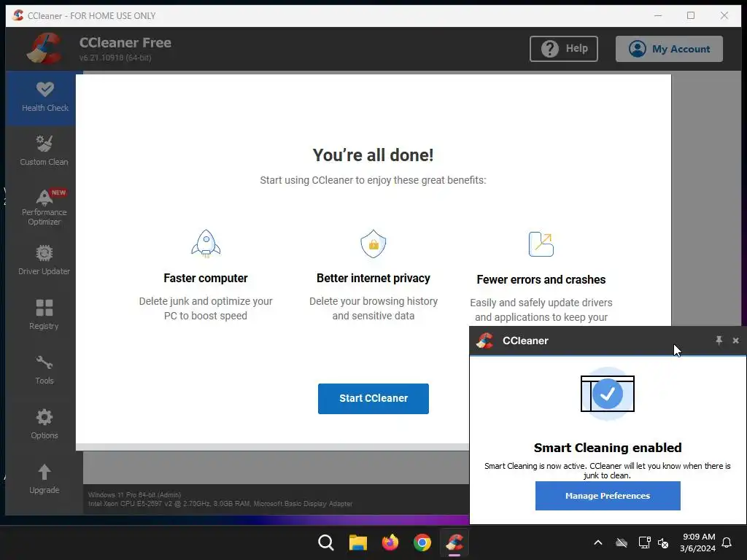Click the OneDrive cloud tray icon
747x560 pixels.
pyautogui.click(x=622, y=542)
